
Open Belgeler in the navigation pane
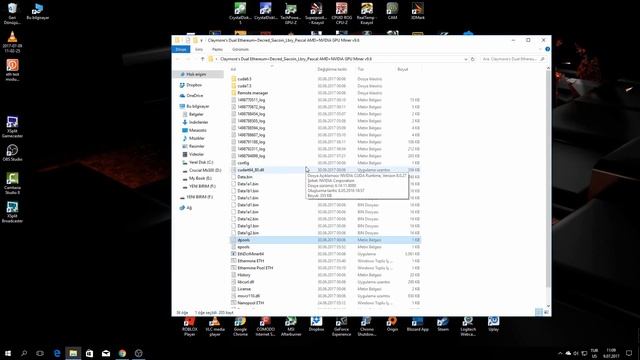pyautogui.click(x=196, y=114)
